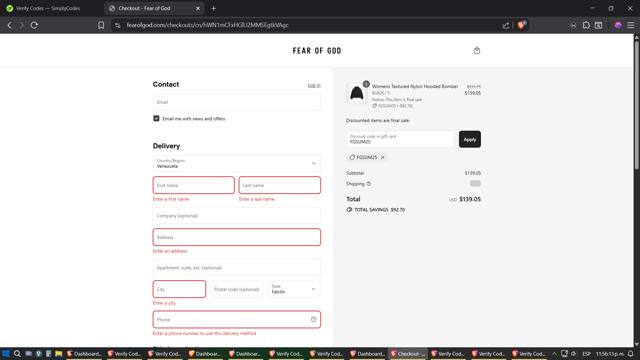This screenshot has width=640, height=360.
Task: Click the 'Enter an address' error message
Action: click(x=170, y=251)
